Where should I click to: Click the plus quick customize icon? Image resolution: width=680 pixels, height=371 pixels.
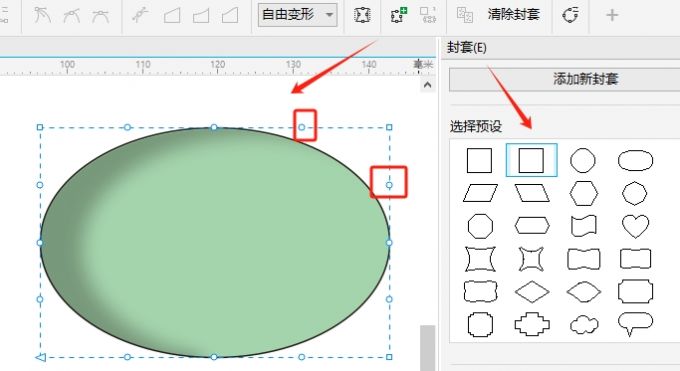tap(612, 15)
